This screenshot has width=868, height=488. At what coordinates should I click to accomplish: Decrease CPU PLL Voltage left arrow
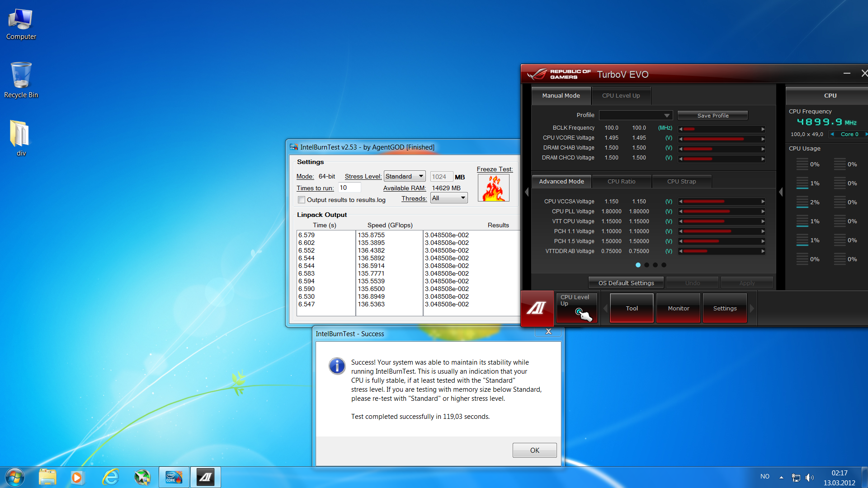point(680,211)
